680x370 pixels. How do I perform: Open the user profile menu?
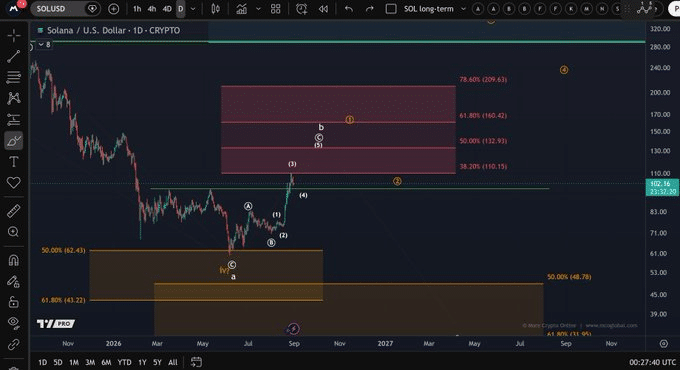coord(14,8)
